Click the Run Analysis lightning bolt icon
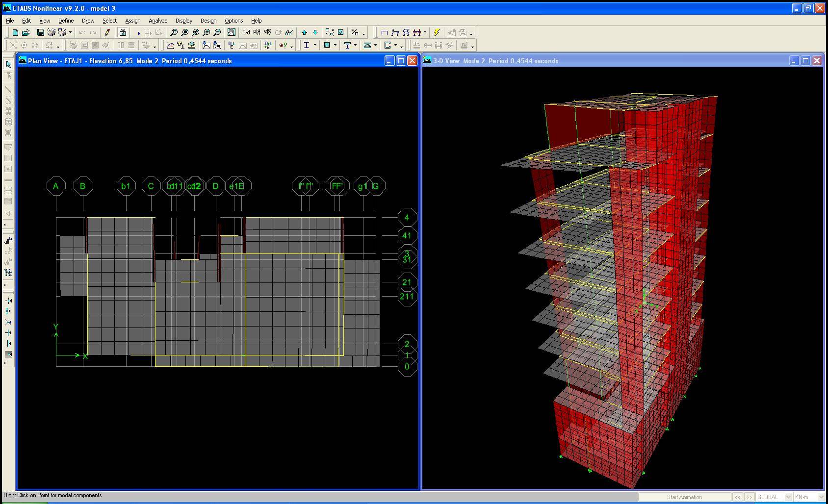This screenshot has width=828, height=504. coord(437,33)
